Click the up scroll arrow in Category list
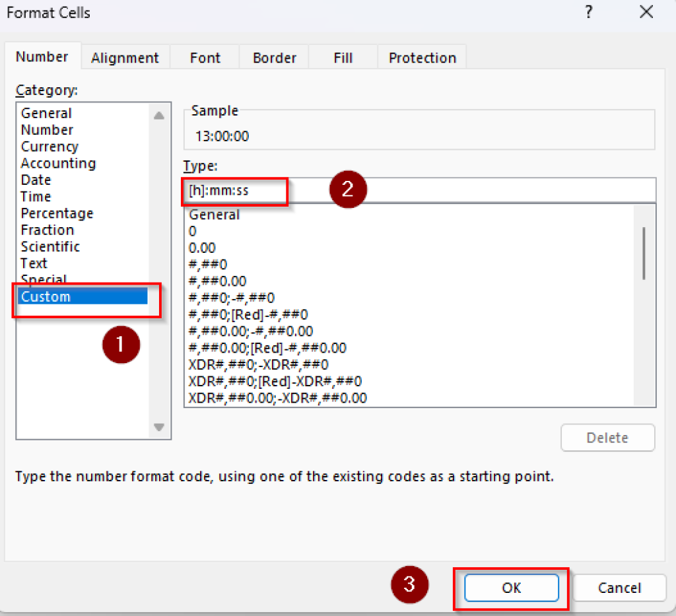Viewport: 676px width, 616px height. click(x=158, y=114)
